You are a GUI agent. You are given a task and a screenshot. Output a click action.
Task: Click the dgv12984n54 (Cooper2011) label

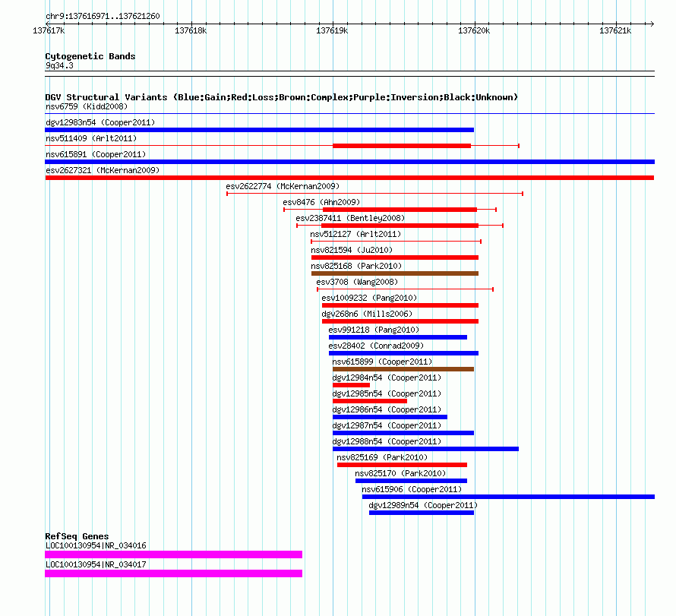point(387,377)
